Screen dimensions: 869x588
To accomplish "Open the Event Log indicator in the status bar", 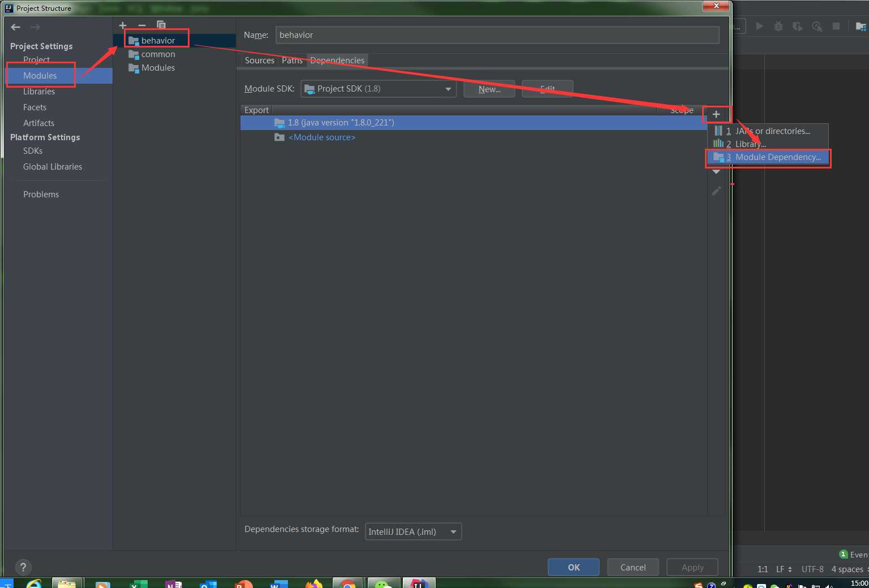I will (x=853, y=555).
